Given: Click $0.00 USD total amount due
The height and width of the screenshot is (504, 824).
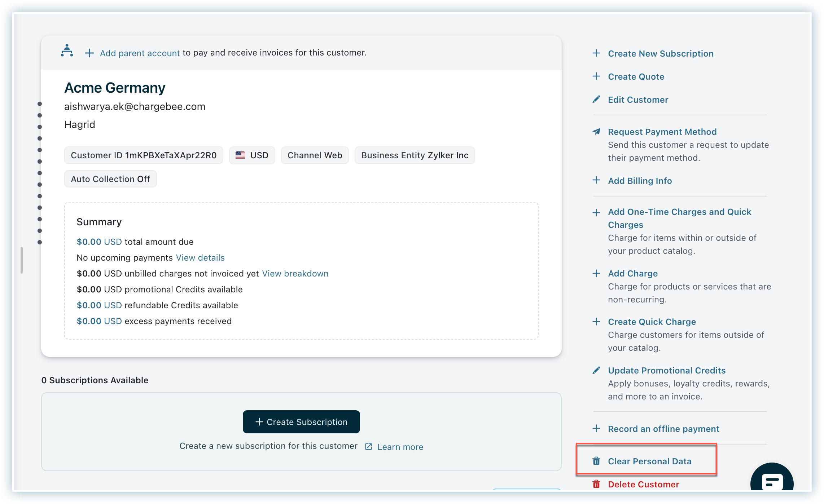Looking at the screenshot, I should tap(99, 242).
